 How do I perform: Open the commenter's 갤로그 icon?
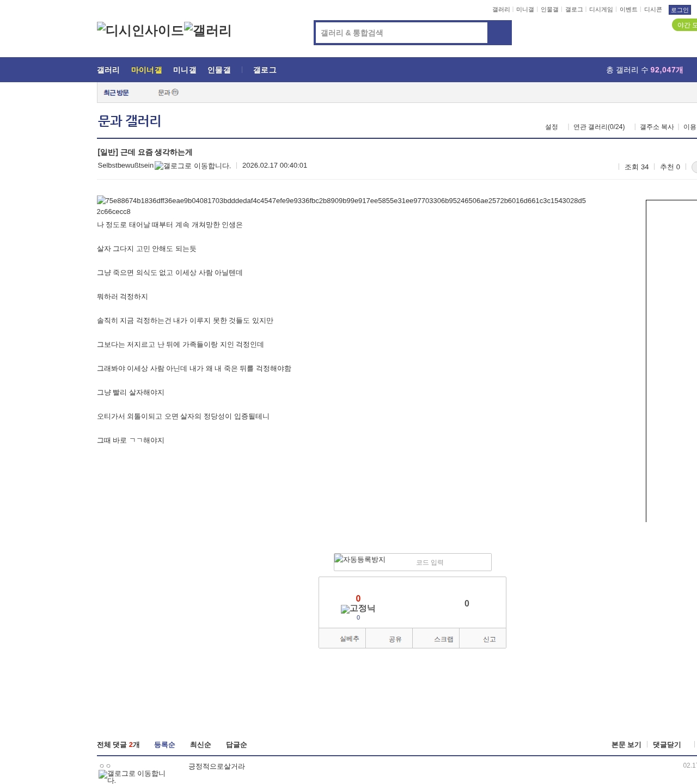click(132, 776)
